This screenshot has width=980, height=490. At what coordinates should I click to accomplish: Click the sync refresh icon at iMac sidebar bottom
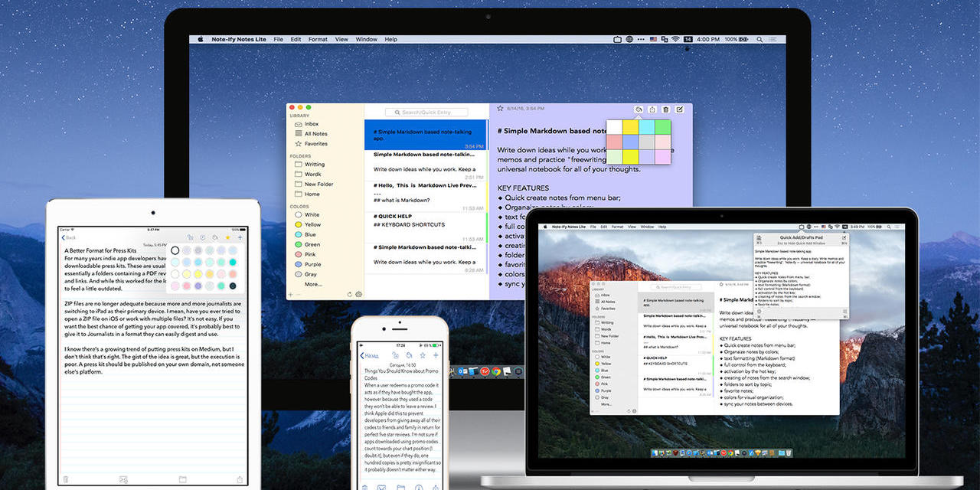(x=350, y=294)
